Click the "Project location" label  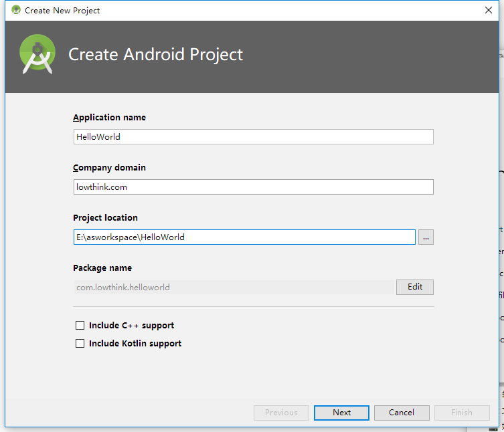click(105, 218)
